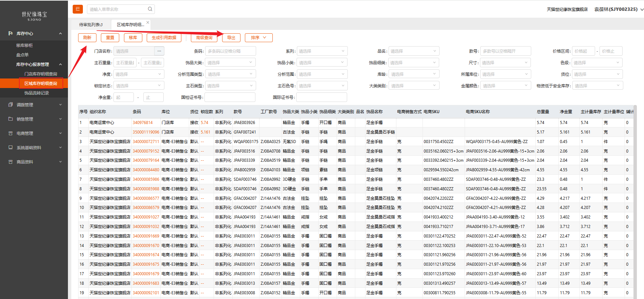The height and width of the screenshot is (299, 644).
Task: Open barcode link 340976814 in first row
Action: (143, 123)
